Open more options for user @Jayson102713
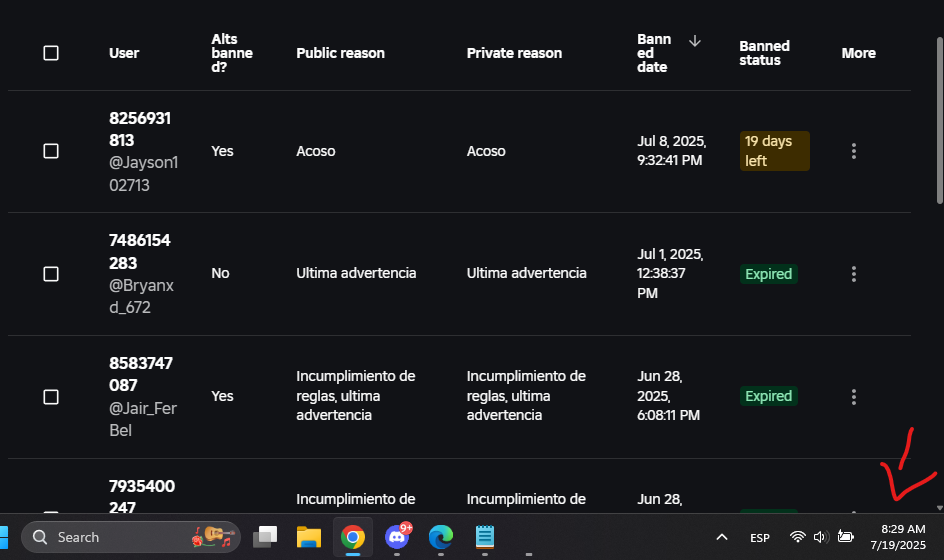 click(853, 151)
